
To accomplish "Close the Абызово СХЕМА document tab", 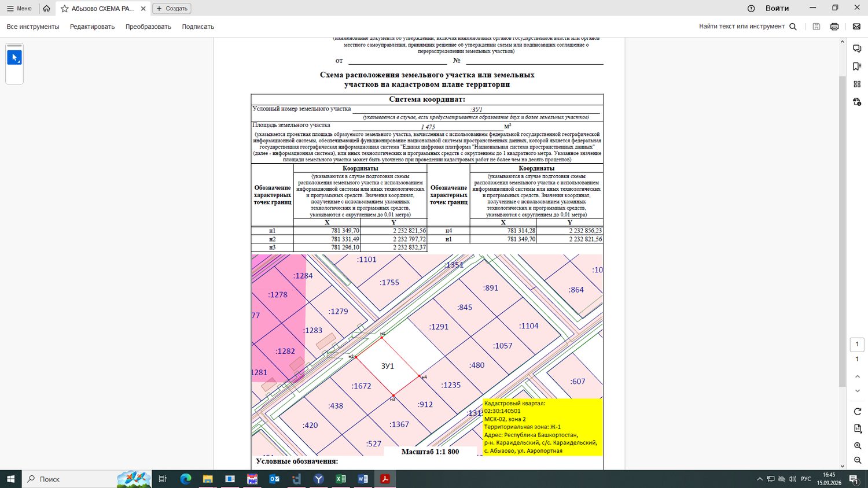I will (x=143, y=9).
